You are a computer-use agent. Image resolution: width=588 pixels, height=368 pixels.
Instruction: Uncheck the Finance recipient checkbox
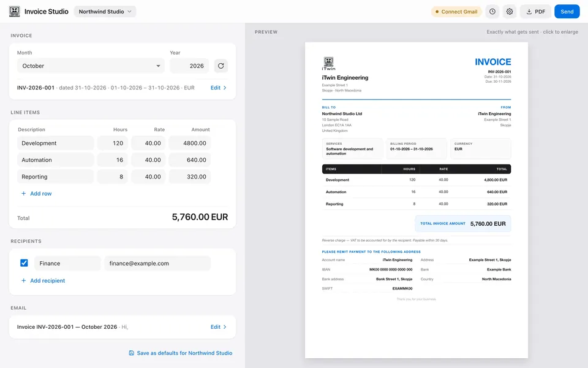point(24,263)
